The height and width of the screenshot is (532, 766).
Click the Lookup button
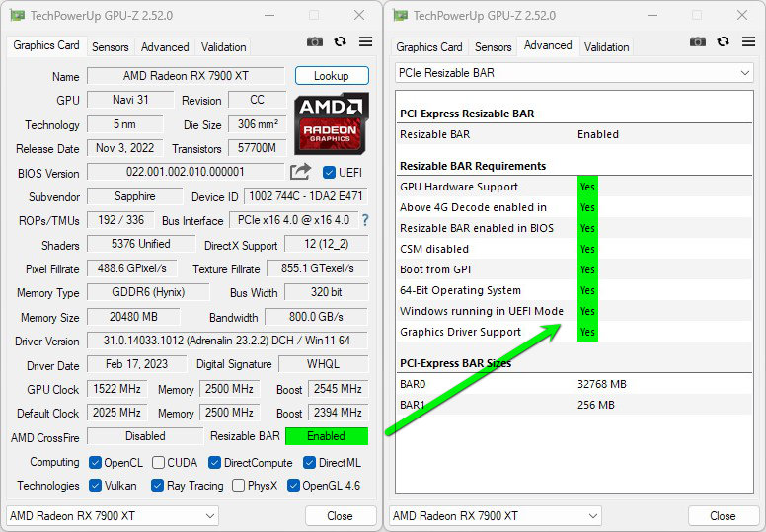(332, 76)
